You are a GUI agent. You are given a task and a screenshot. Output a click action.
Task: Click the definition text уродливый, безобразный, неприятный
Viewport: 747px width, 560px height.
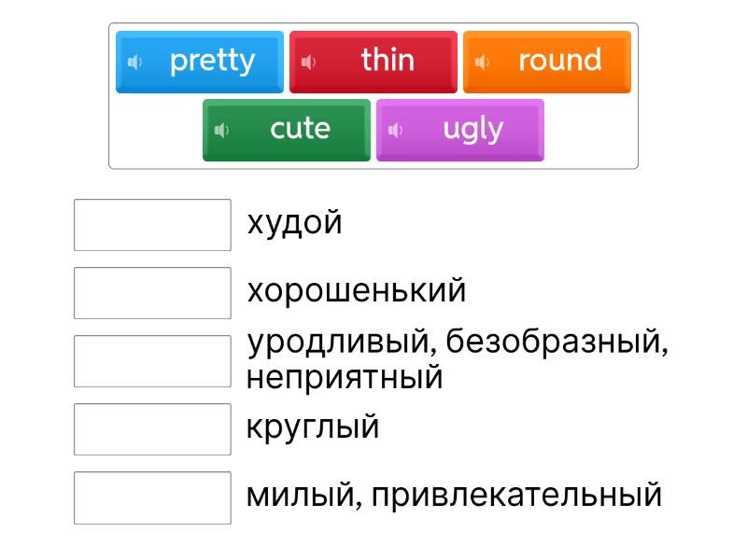coord(458,360)
